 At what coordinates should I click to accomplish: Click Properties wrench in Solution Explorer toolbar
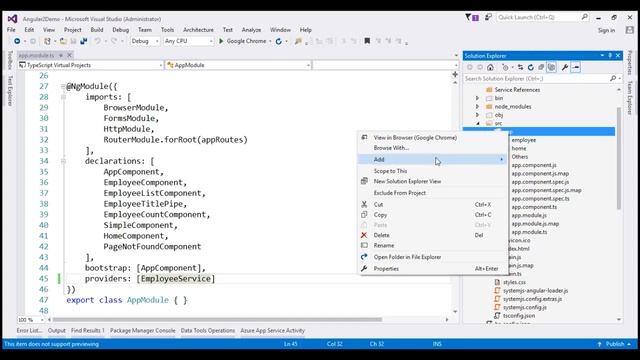pyautogui.click(x=565, y=67)
